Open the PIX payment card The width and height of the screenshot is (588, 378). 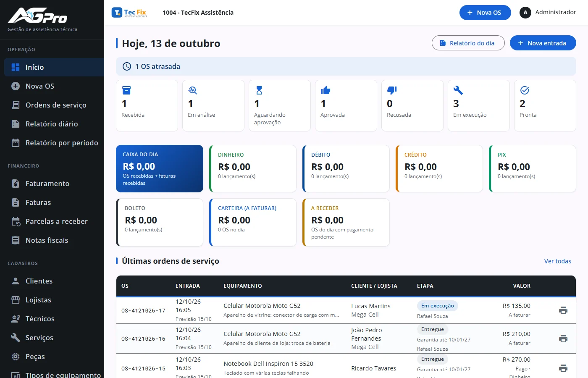point(533,168)
